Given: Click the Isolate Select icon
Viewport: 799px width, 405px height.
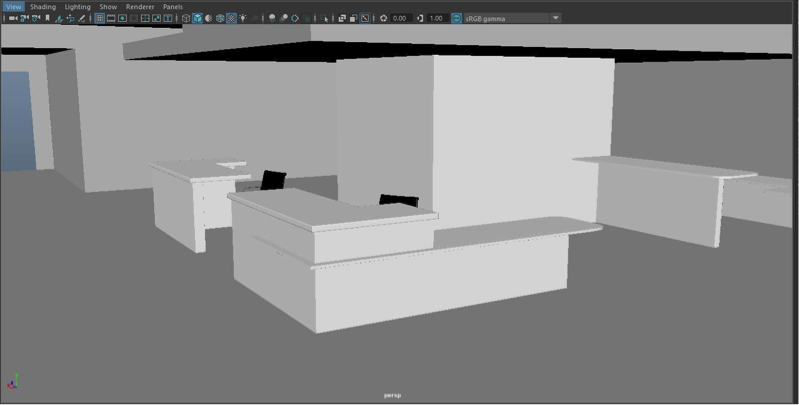Looking at the screenshot, I should click(x=325, y=18).
